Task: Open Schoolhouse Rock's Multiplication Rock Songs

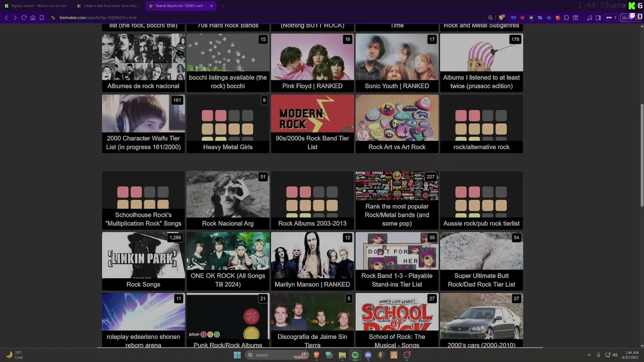Action: (x=143, y=200)
